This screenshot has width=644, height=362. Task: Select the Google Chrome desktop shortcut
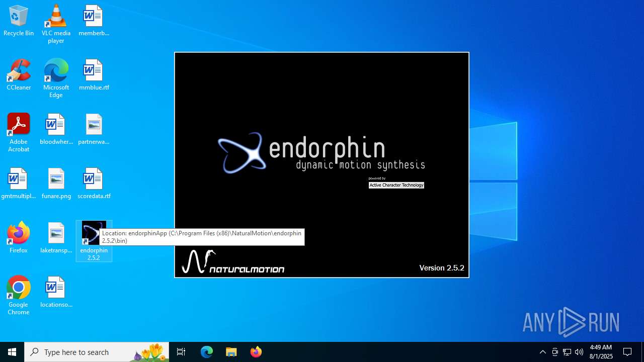pyautogui.click(x=19, y=296)
